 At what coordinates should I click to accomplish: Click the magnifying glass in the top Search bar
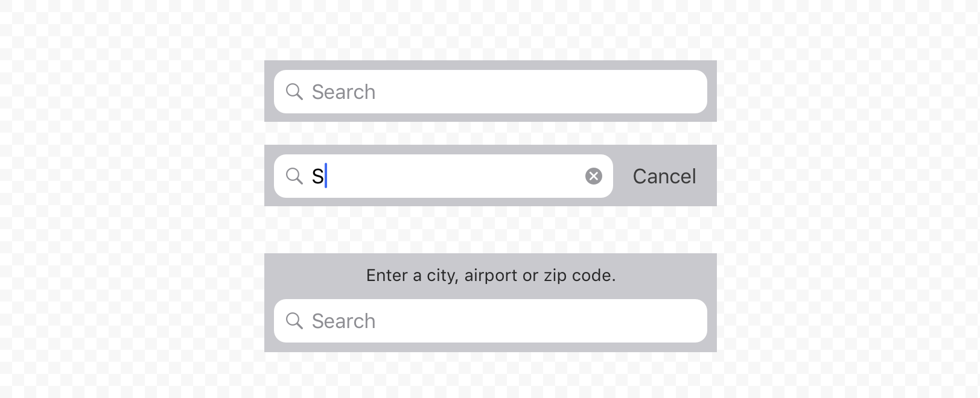point(294,92)
